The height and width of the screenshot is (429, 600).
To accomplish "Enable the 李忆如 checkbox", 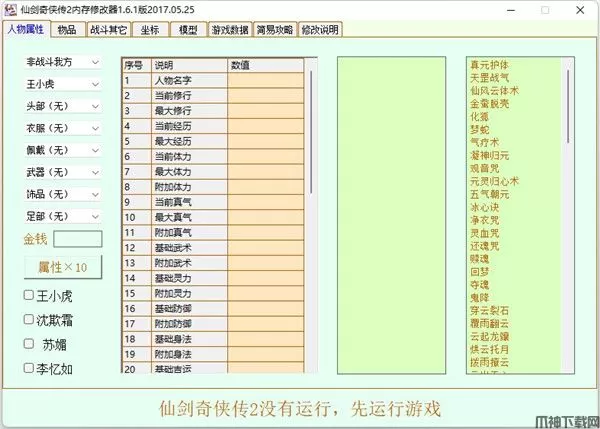I will click(x=29, y=368).
